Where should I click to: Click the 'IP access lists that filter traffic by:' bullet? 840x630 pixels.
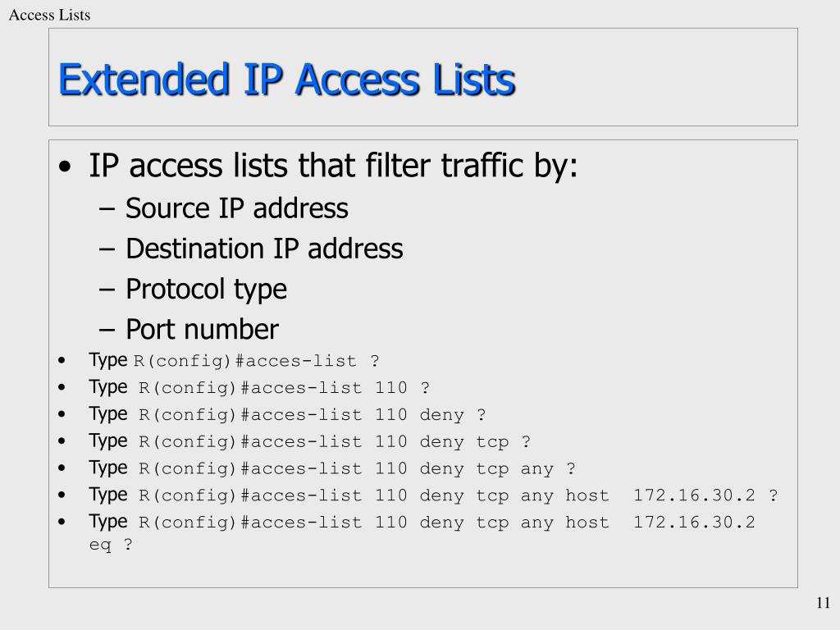click(x=333, y=165)
